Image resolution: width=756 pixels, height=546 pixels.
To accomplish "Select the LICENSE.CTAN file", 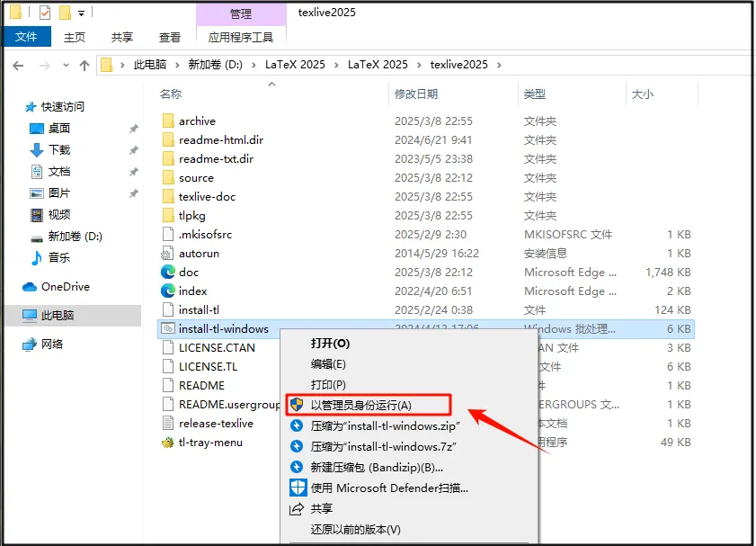I will tap(217, 348).
